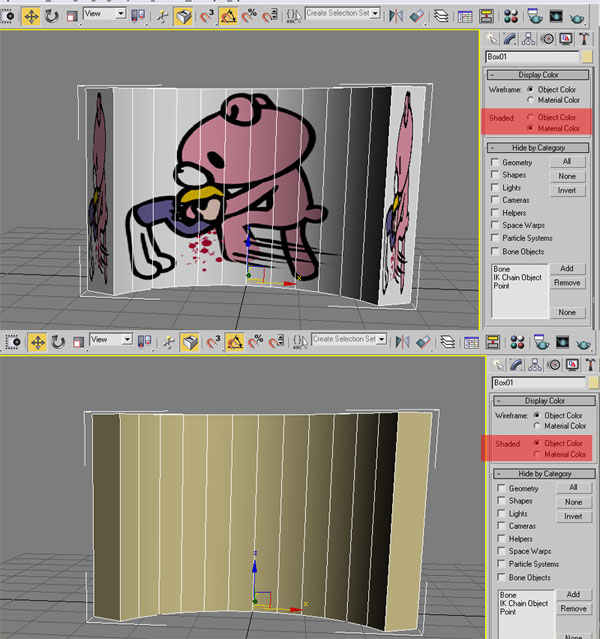The image size is (600, 639).
Task: Check Cameras under Hide by Category, textured-box panel
Action: point(495,200)
